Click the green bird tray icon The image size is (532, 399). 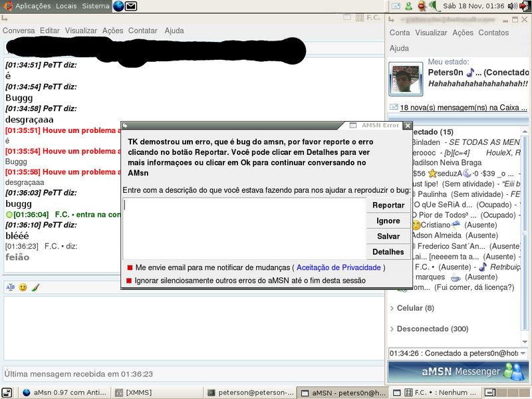[x=434, y=6]
